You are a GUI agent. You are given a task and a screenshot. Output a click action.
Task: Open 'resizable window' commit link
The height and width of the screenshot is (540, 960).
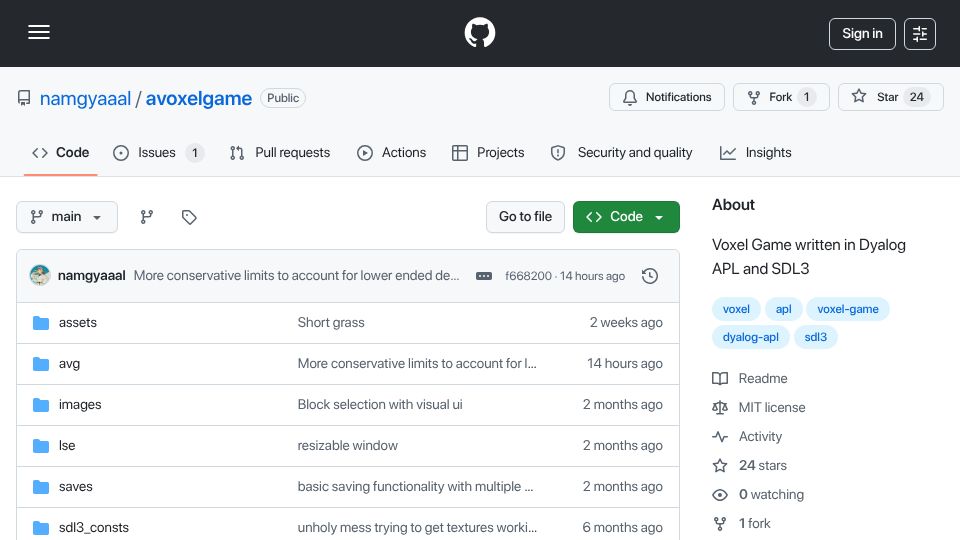[347, 446]
